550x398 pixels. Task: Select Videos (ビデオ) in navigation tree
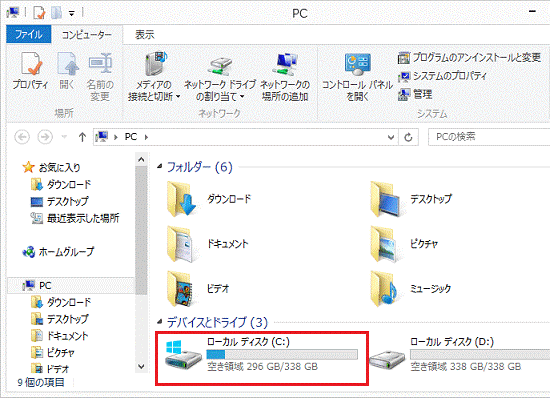[50, 368]
